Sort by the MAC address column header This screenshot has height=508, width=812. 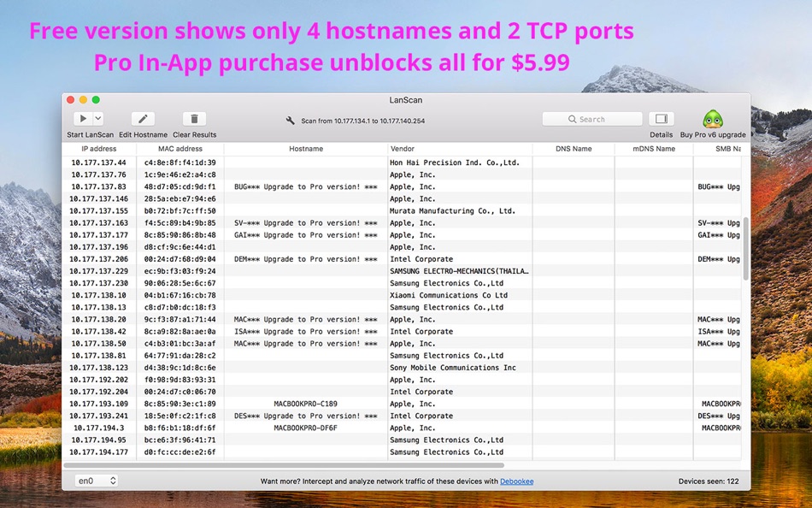(180, 149)
